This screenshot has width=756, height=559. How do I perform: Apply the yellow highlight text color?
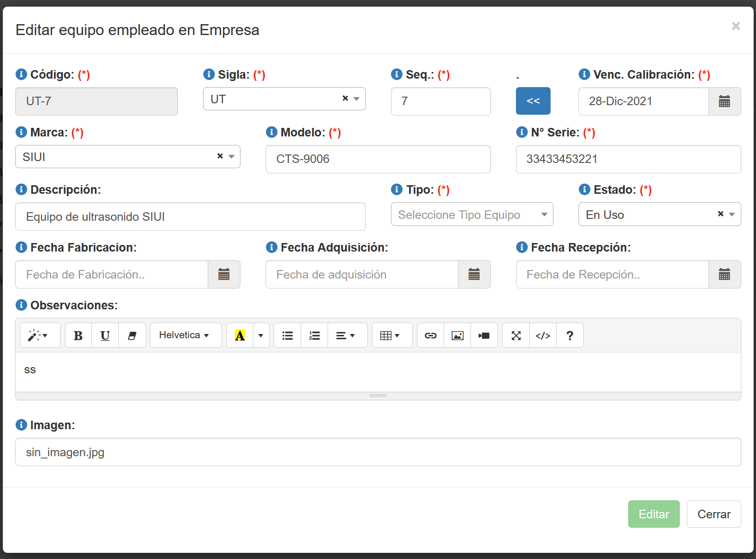point(240,335)
